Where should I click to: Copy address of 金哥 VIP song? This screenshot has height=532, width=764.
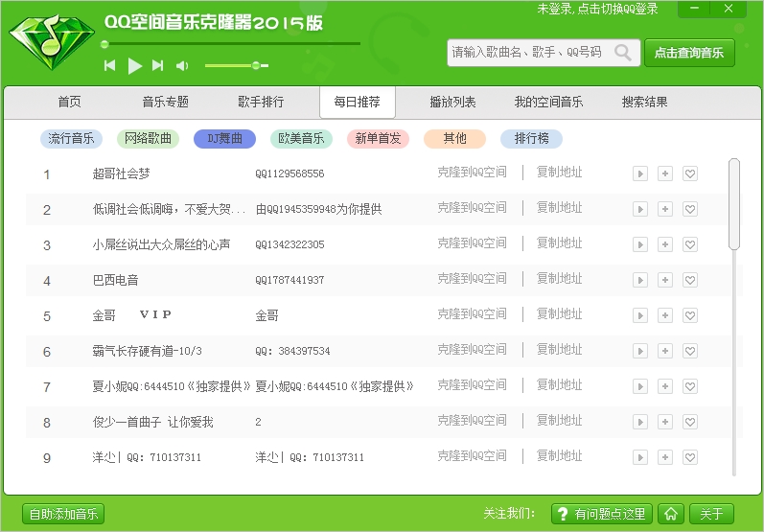pyautogui.click(x=560, y=313)
